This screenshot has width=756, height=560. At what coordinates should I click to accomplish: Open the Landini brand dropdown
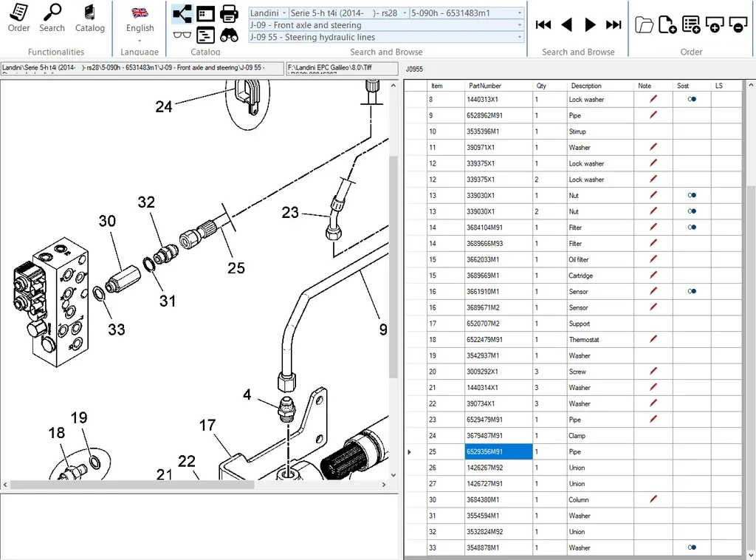tap(284, 13)
